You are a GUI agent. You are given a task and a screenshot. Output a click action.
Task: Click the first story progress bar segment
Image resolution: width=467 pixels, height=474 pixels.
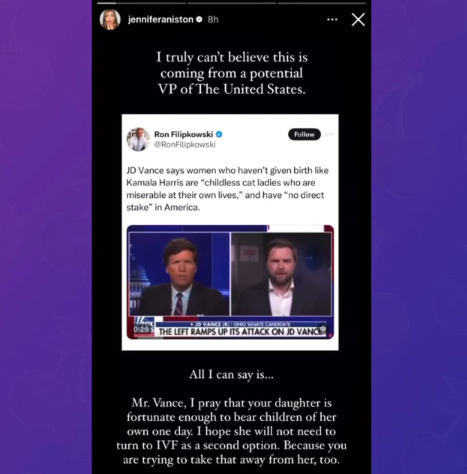point(141,3)
